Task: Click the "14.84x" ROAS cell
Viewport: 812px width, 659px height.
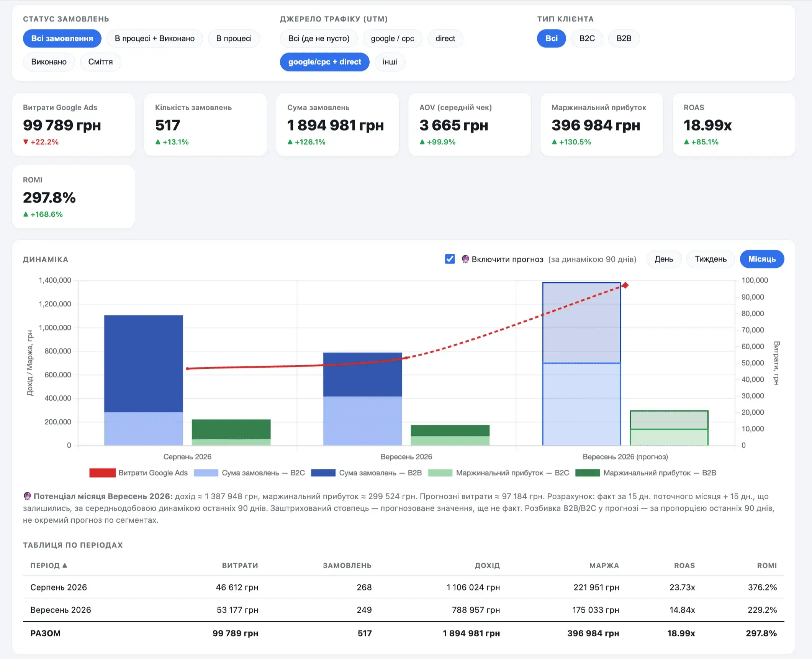Action: [x=682, y=610]
